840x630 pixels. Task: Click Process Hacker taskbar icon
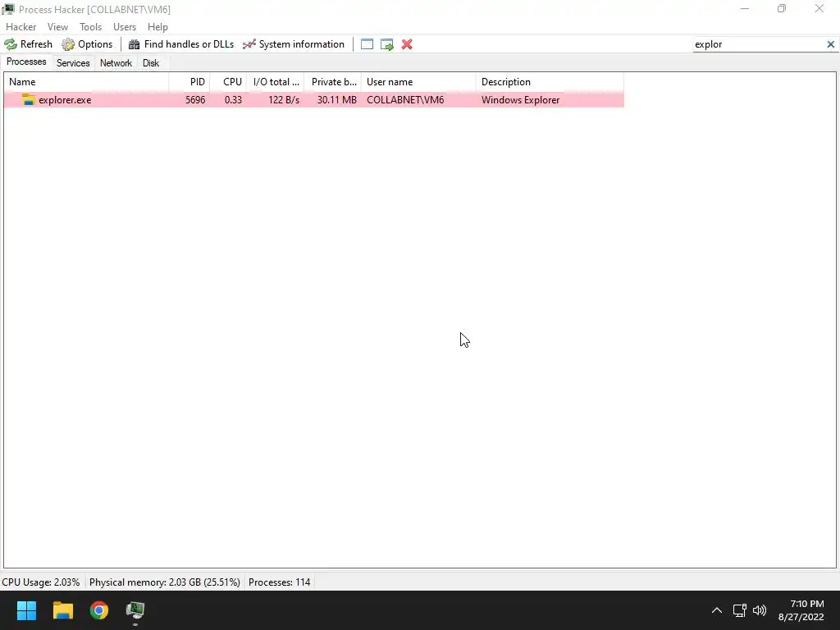[x=135, y=610]
